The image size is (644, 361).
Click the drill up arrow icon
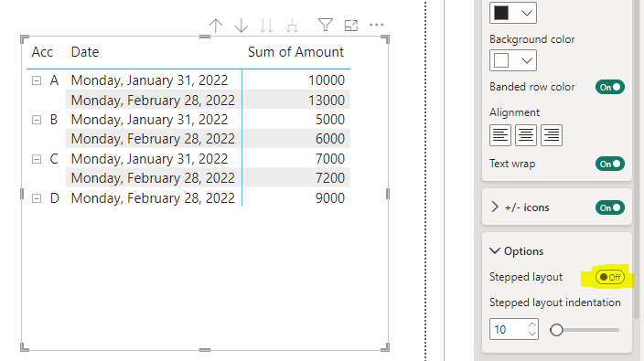click(x=216, y=26)
